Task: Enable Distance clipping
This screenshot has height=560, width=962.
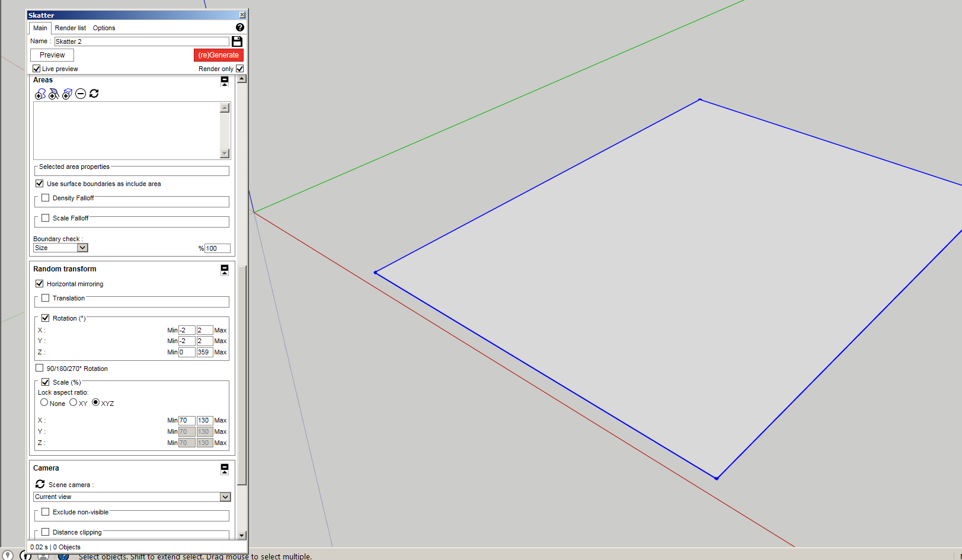Action: point(45,532)
